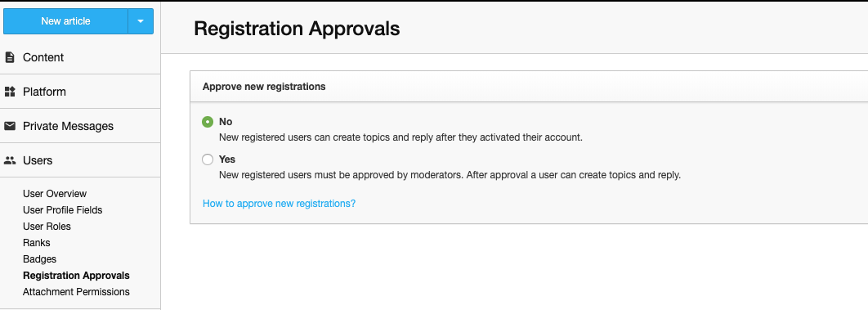Select the No radio button
This screenshot has height=310, width=868.
point(208,122)
